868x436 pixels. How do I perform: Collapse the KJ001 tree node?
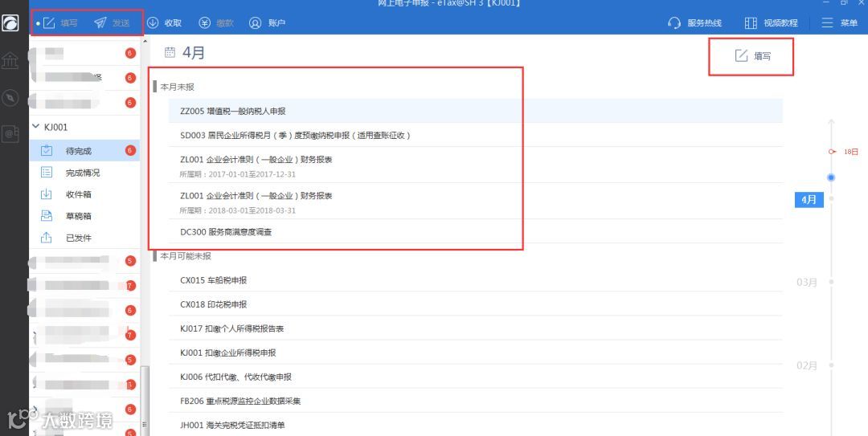point(36,127)
